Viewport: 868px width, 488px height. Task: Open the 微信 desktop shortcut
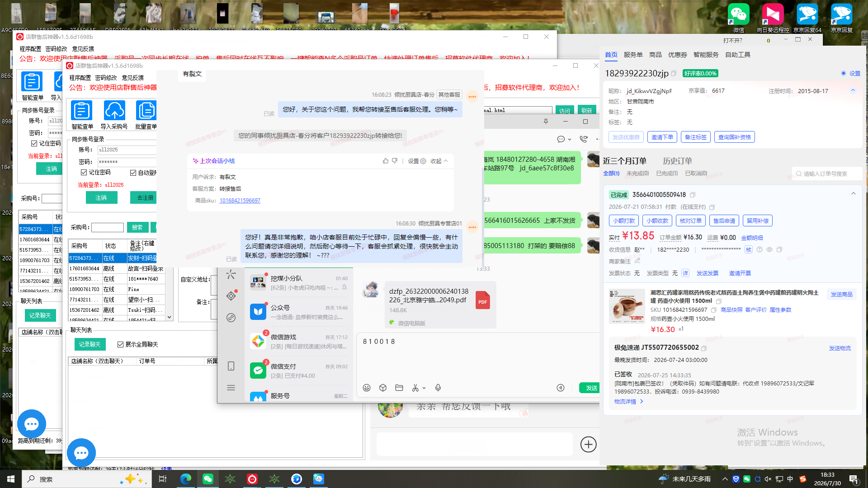(739, 18)
